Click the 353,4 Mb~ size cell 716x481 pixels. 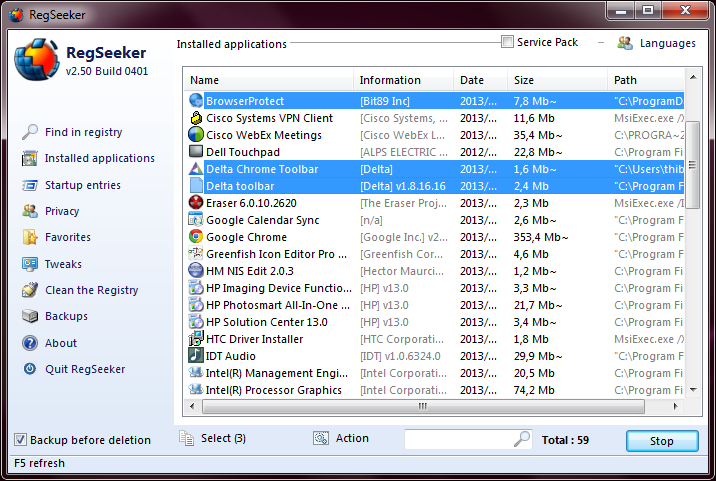pos(541,237)
